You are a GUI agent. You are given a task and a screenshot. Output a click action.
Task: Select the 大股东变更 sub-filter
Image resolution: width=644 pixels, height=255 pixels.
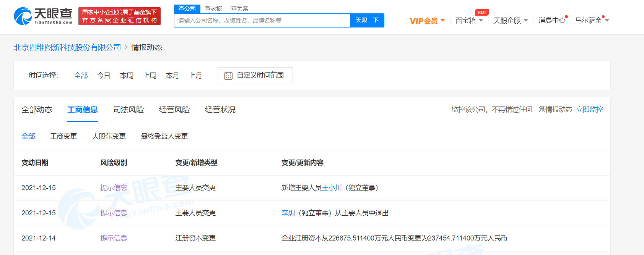point(109,136)
